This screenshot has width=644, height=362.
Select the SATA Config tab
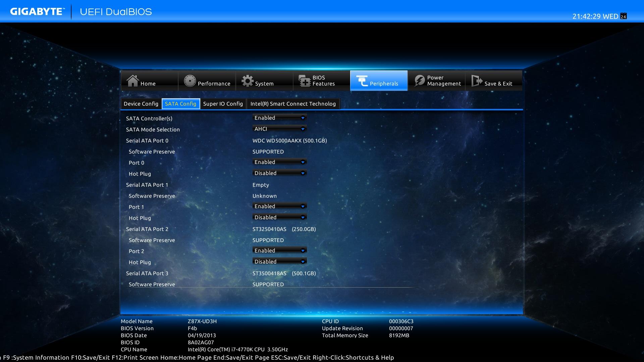point(181,104)
